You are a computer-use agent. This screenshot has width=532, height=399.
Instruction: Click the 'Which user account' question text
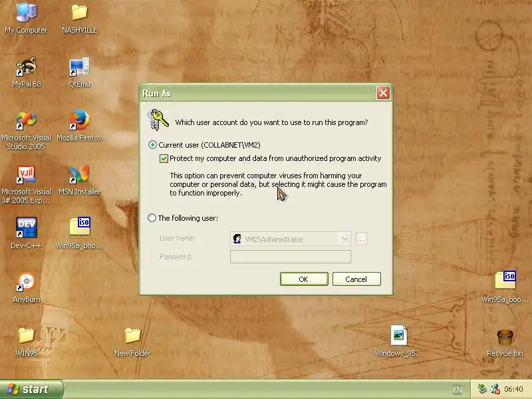click(x=271, y=122)
